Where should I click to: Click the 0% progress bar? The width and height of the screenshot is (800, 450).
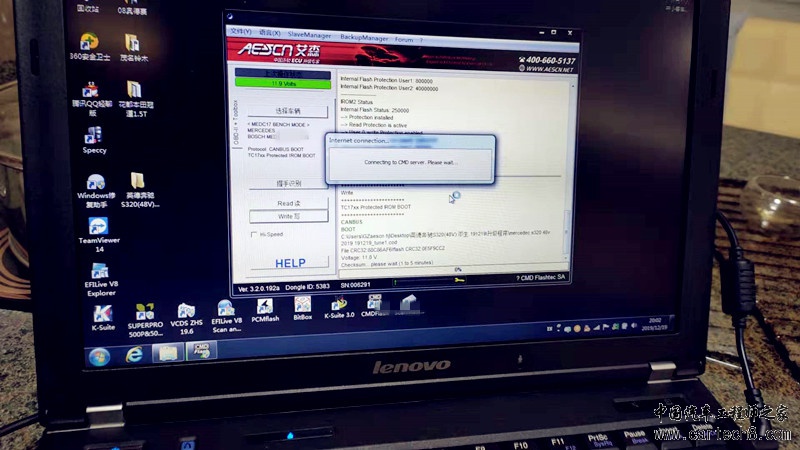456,269
